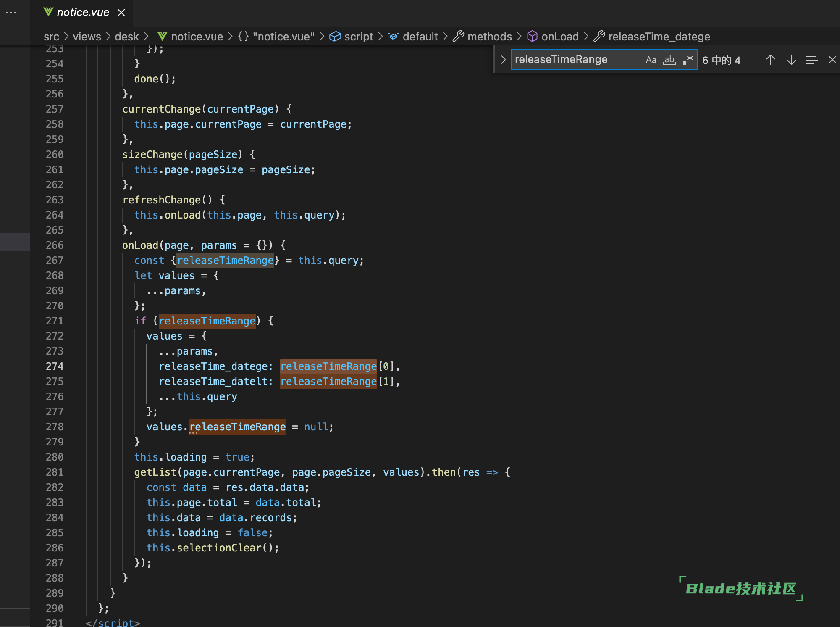Click the script cube icon in breadcrumb
Viewport: 840px width, 627px height.
click(x=335, y=37)
